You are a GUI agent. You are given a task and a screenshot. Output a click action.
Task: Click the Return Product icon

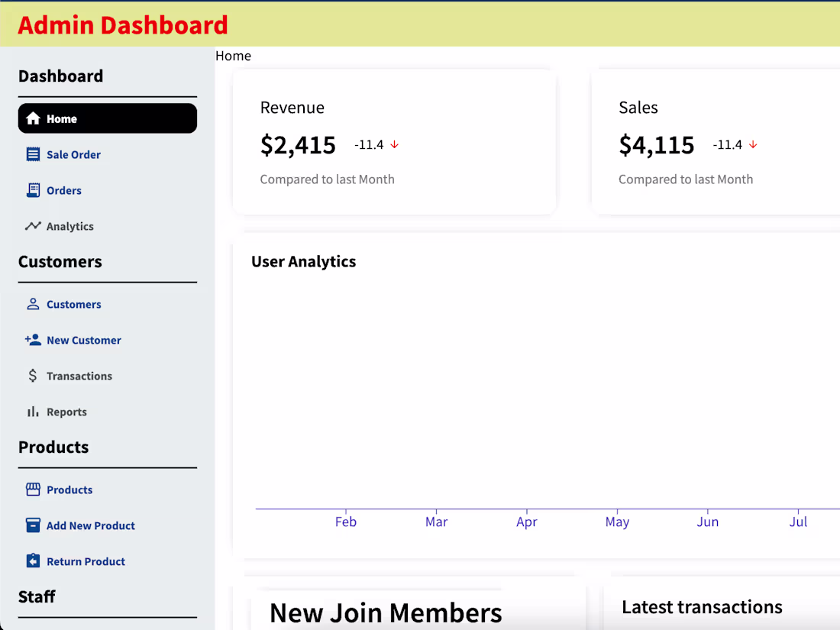point(33,561)
